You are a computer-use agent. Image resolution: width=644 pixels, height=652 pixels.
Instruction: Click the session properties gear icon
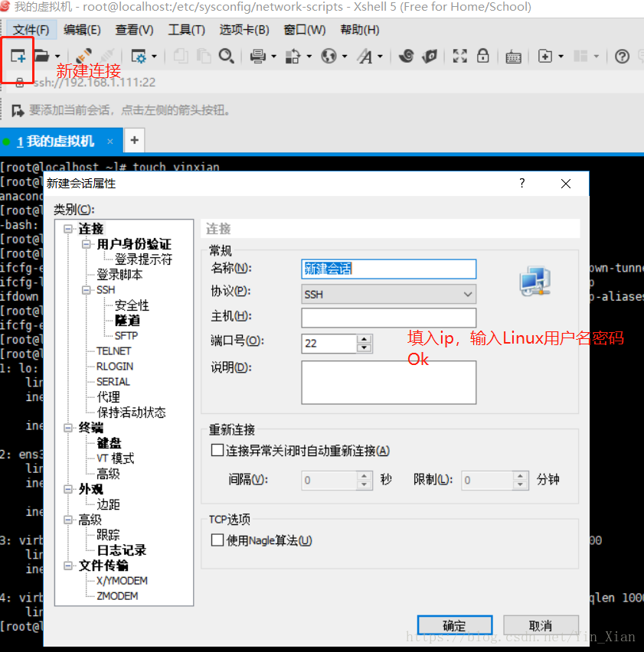point(138,56)
